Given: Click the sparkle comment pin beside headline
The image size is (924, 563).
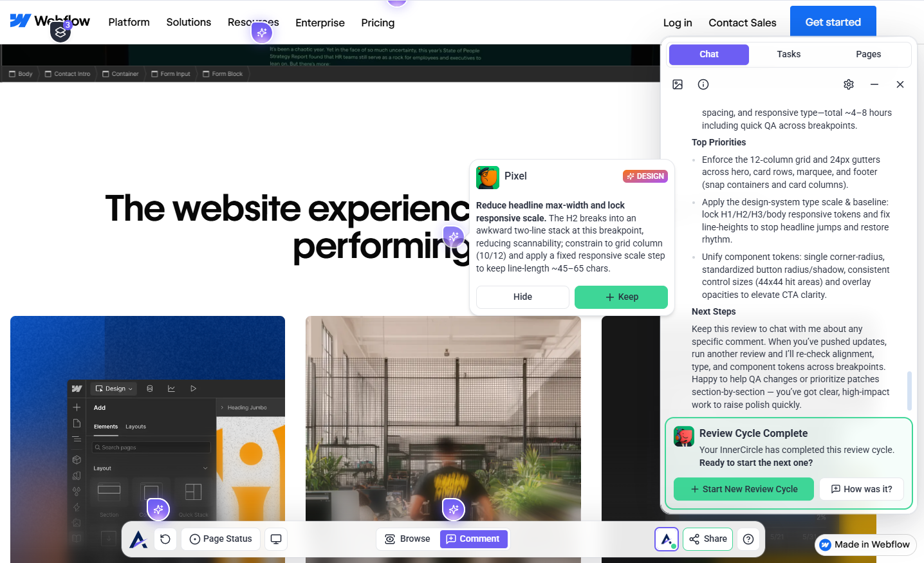Looking at the screenshot, I should (x=454, y=237).
